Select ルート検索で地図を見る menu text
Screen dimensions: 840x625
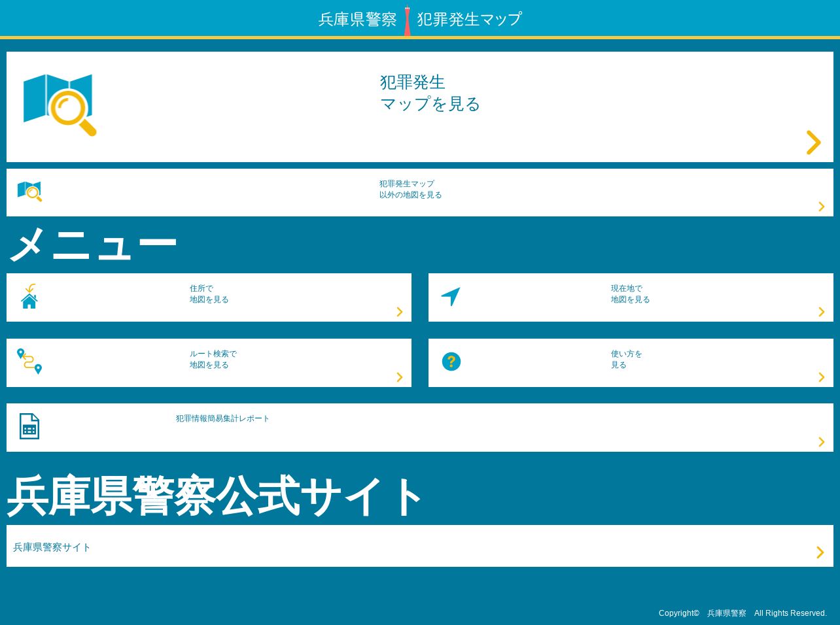(213, 360)
